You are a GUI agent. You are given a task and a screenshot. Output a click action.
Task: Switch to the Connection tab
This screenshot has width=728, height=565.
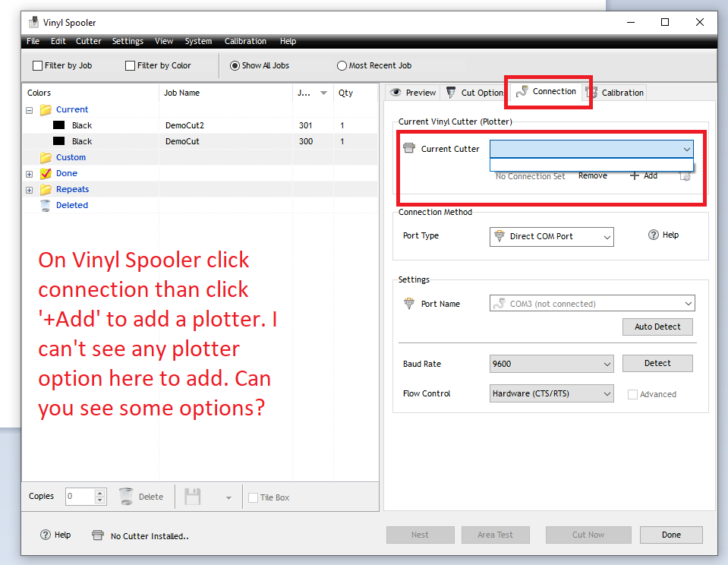point(546,91)
